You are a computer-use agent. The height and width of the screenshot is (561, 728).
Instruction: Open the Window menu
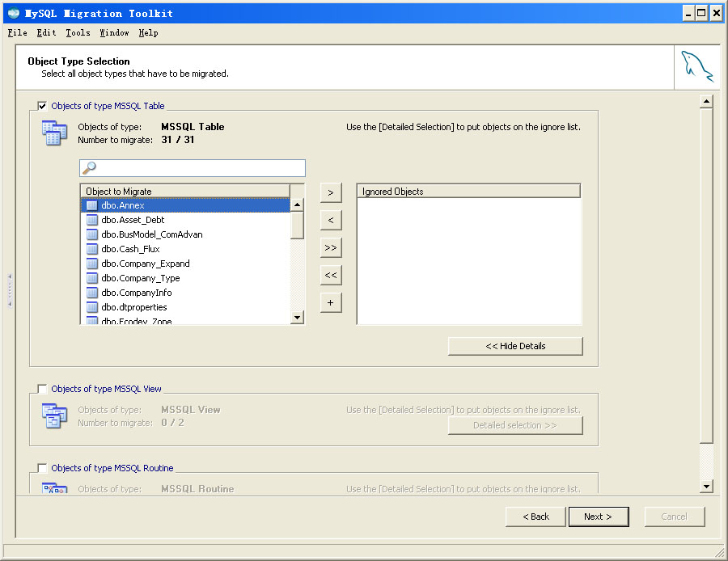[x=114, y=33]
